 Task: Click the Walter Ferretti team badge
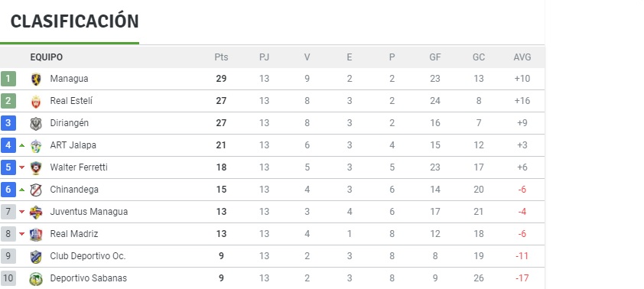pos(36,167)
